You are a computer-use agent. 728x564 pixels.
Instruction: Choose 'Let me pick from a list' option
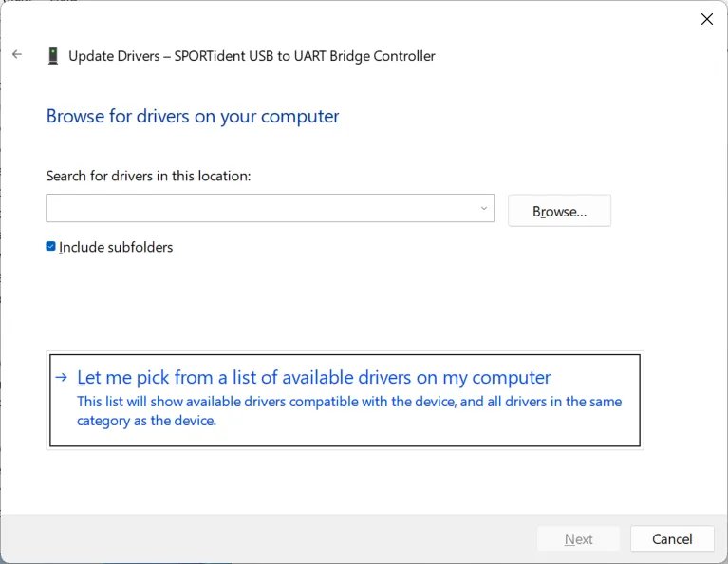pos(313,378)
